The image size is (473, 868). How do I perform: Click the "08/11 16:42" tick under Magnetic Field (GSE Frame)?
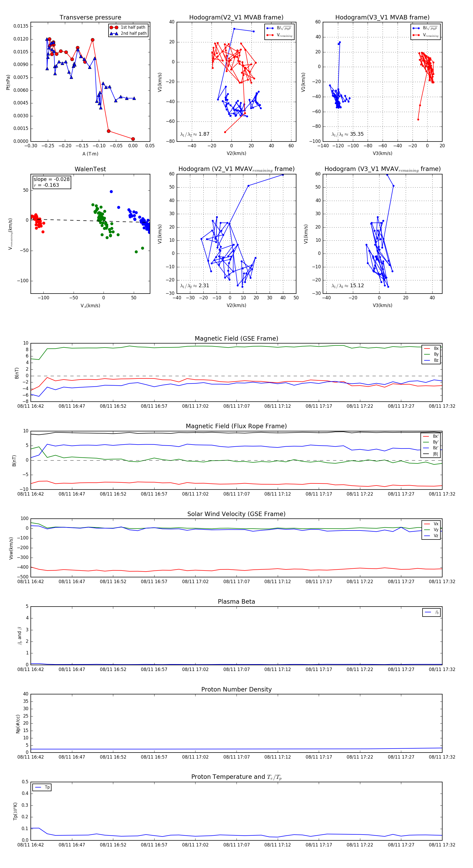point(31,406)
